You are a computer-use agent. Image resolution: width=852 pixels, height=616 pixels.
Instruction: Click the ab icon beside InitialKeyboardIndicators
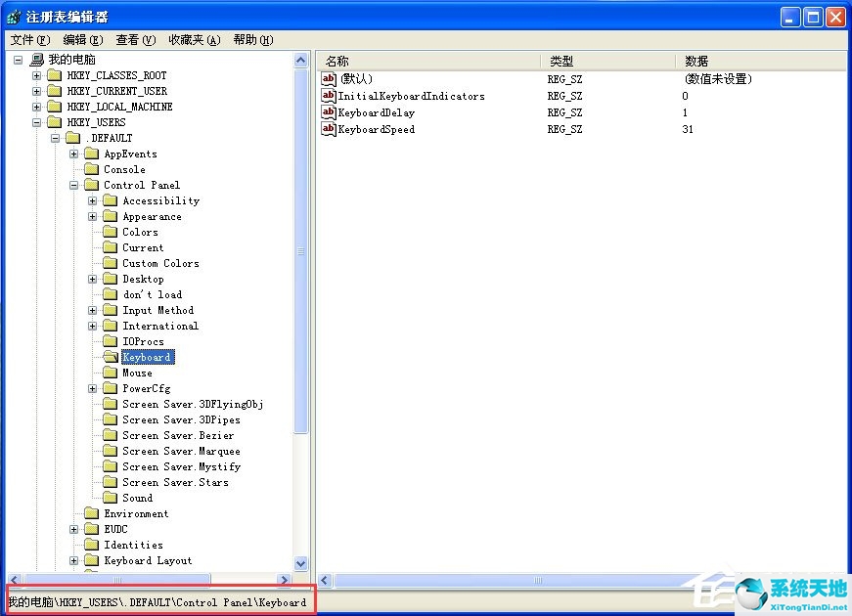(330, 96)
